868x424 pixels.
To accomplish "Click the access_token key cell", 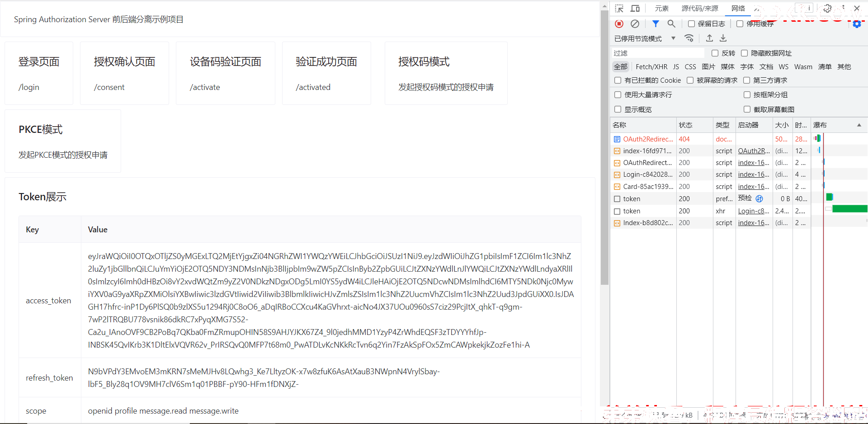I will (x=50, y=301).
